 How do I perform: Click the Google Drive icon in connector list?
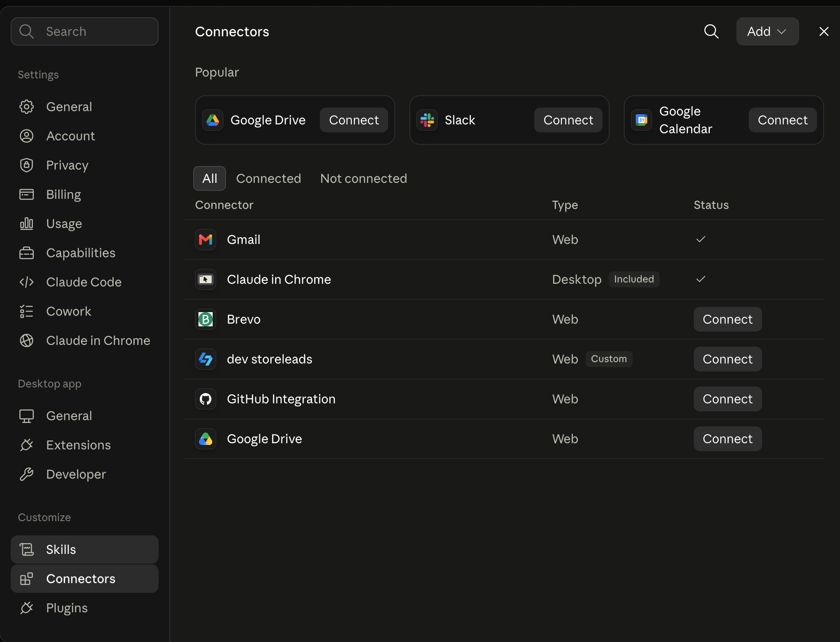point(206,439)
